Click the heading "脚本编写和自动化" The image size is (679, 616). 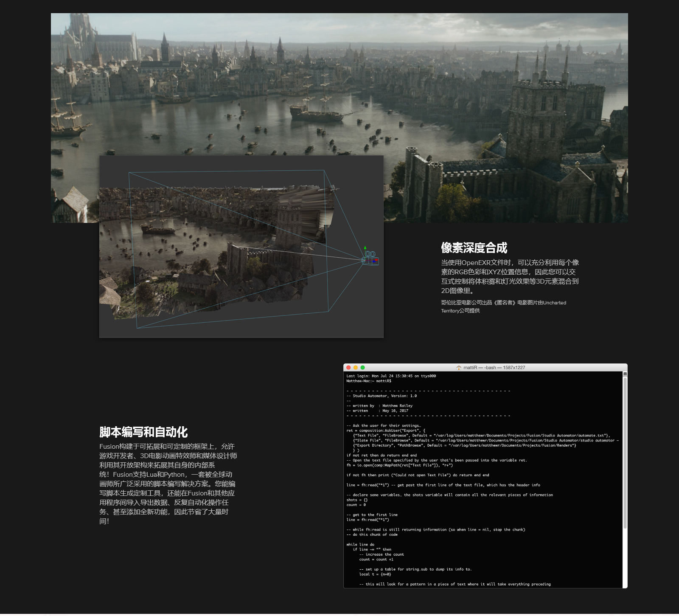143,432
